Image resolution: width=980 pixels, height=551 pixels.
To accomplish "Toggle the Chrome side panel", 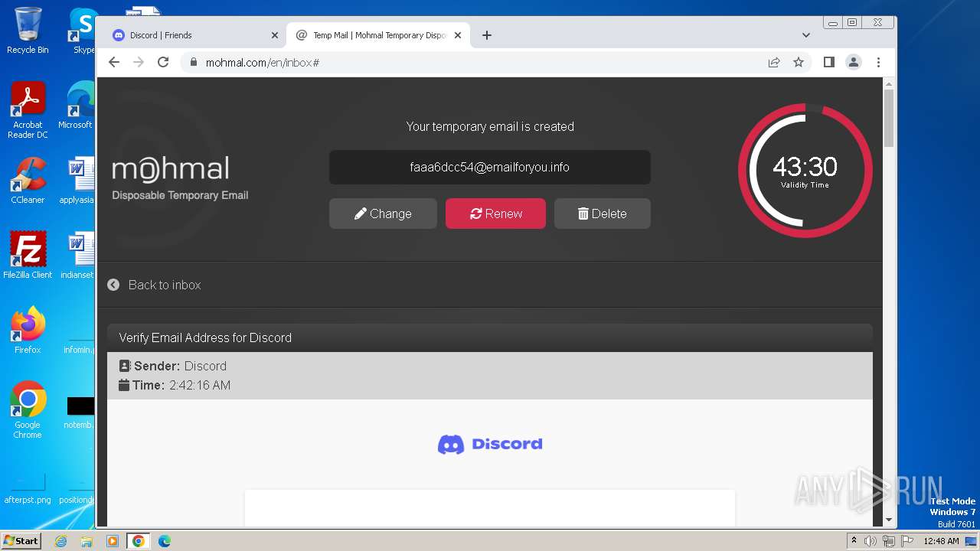I will tap(828, 63).
